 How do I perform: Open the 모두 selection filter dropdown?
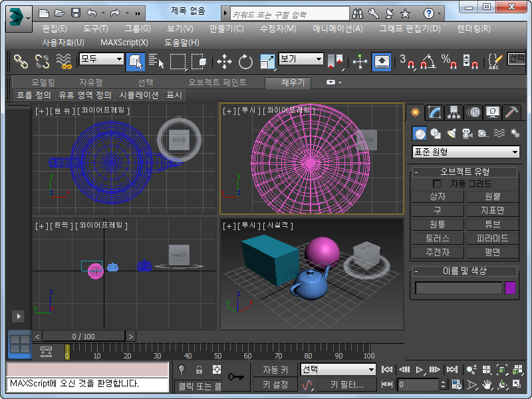[102, 59]
